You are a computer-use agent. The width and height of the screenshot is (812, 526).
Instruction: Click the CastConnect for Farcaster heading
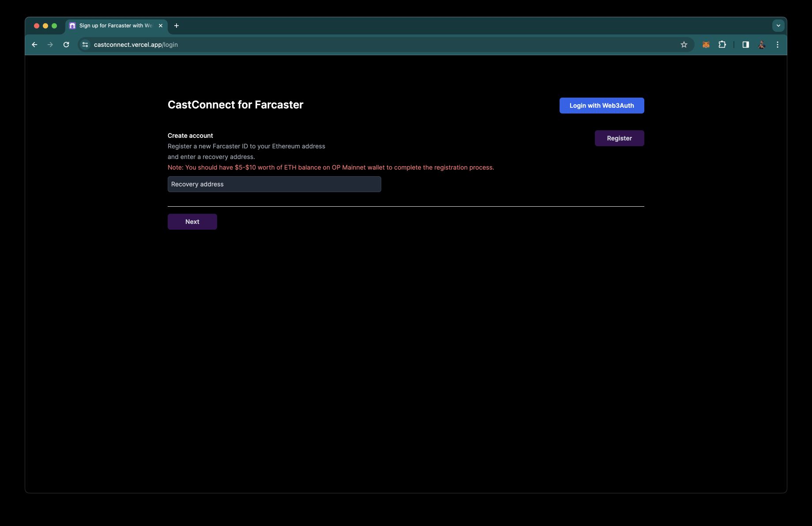(236, 105)
